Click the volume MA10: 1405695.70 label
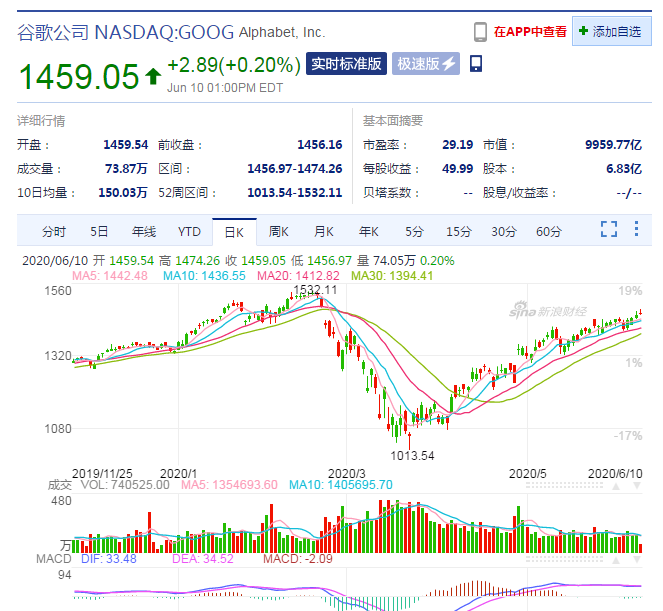663x611 pixels. pos(341,485)
